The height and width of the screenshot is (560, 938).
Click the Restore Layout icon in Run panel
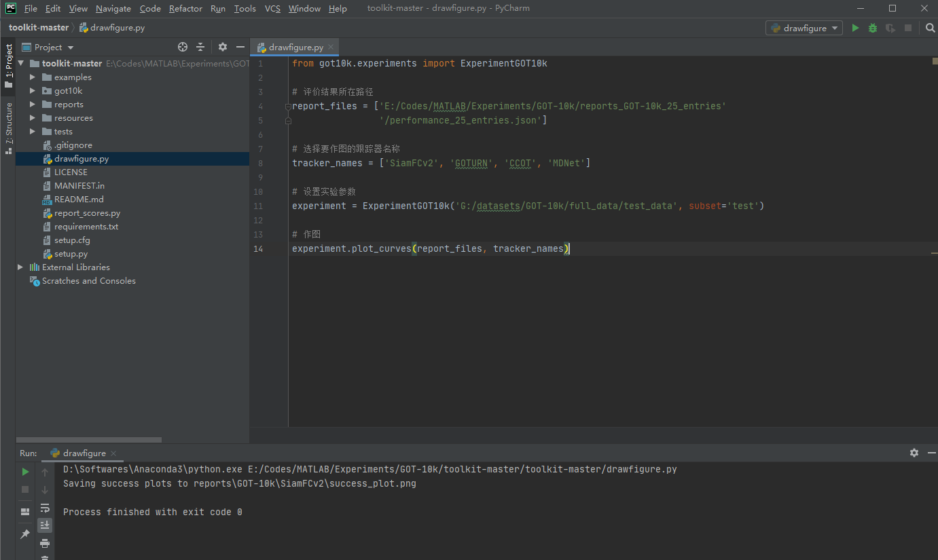click(25, 512)
